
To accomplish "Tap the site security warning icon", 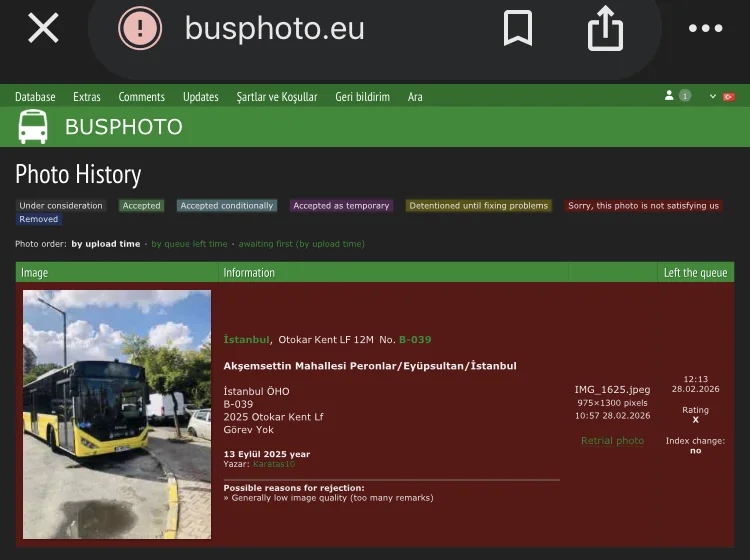I will click(140, 28).
